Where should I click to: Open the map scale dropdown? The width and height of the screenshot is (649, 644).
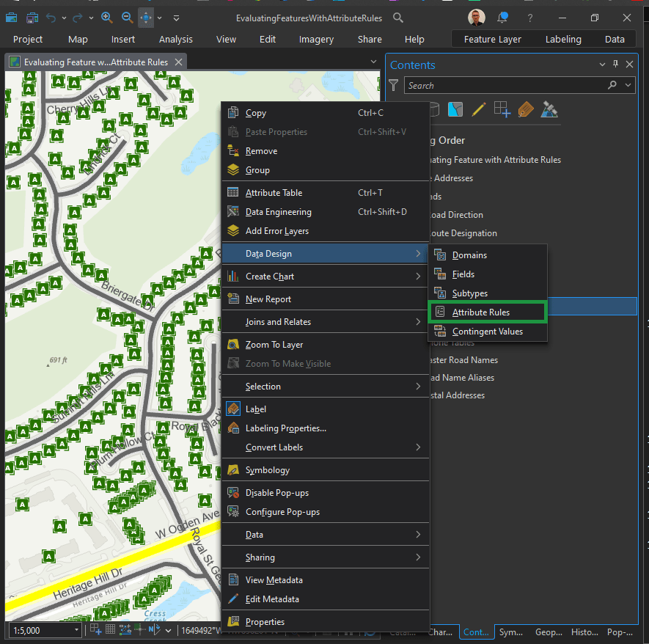tap(76, 630)
